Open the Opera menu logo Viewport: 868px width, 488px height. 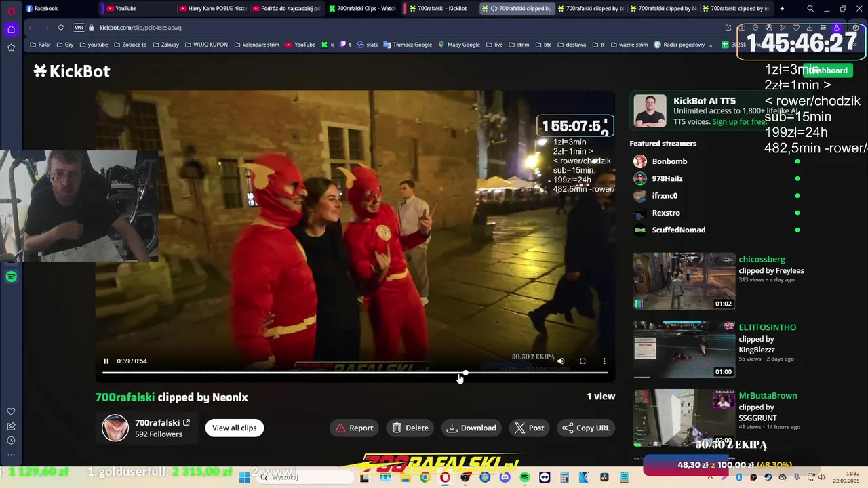(11, 10)
